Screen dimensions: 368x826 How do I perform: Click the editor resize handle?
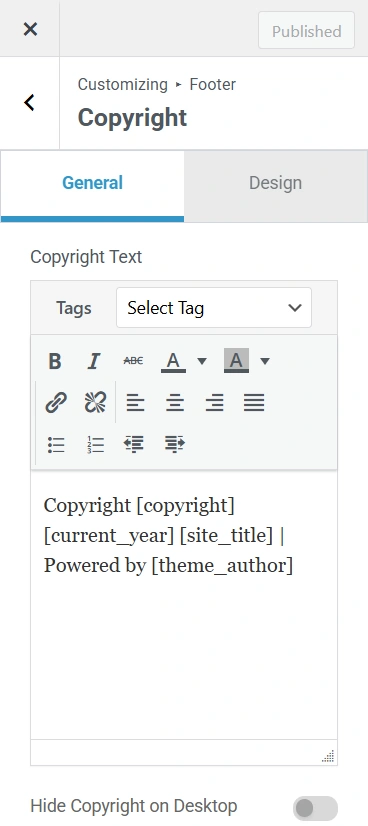pyautogui.click(x=328, y=756)
